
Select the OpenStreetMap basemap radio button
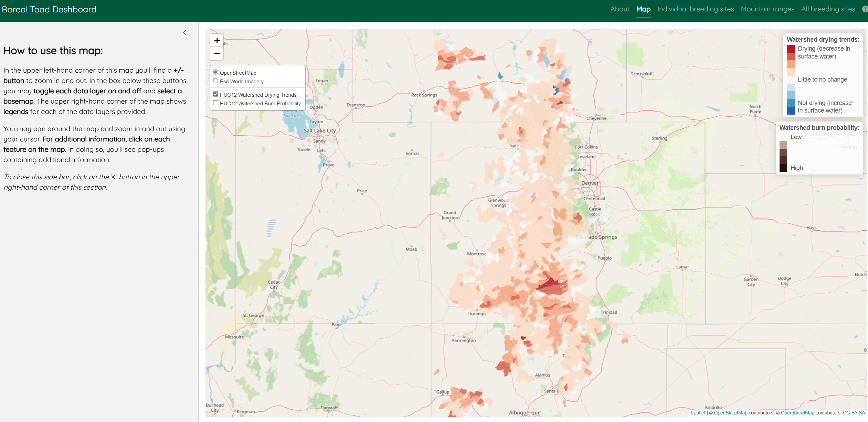216,72
